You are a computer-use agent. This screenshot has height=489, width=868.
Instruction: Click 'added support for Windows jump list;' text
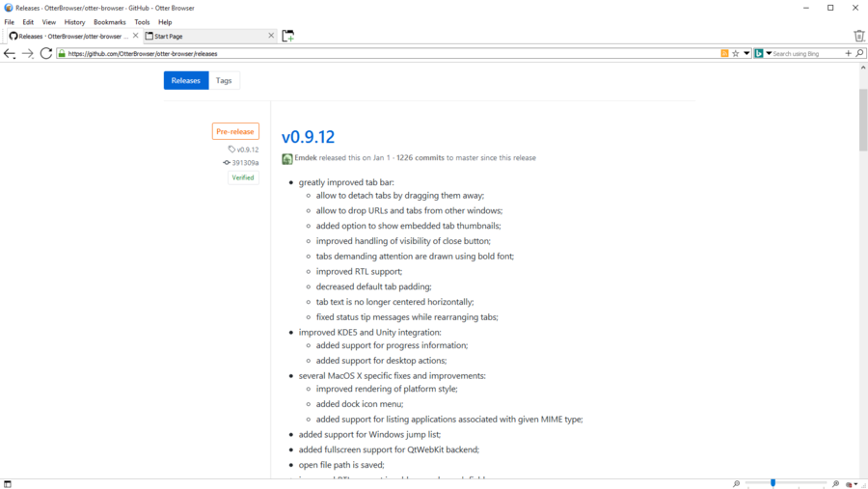pos(369,435)
